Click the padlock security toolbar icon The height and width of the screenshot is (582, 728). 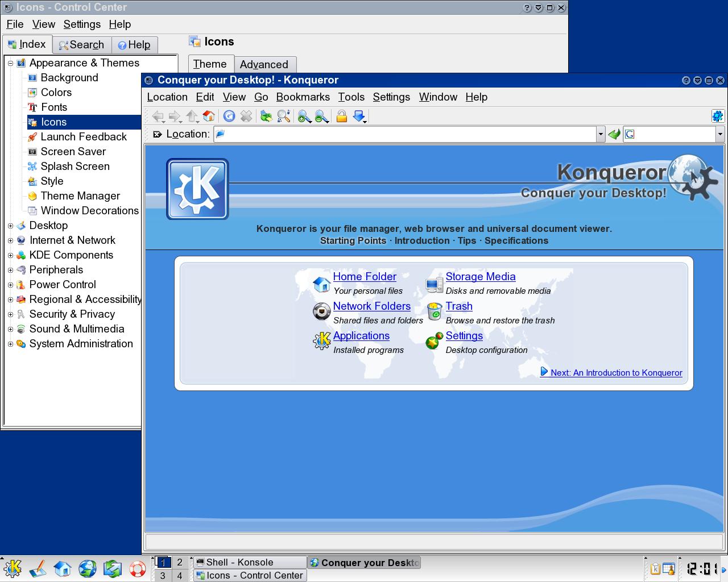click(341, 117)
